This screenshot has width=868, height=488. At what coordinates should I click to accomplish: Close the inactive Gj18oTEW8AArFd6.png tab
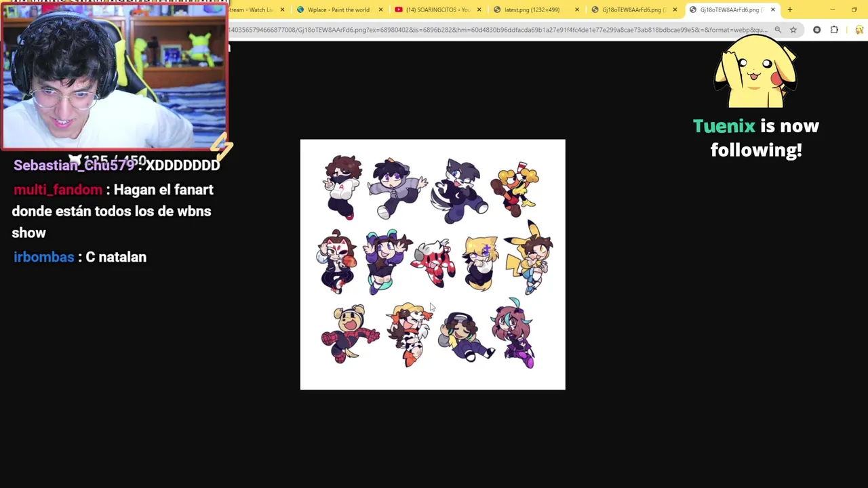click(675, 9)
